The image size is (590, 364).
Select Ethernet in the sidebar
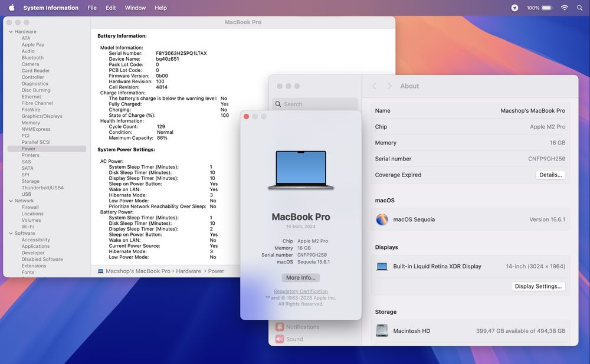tap(31, 97)
